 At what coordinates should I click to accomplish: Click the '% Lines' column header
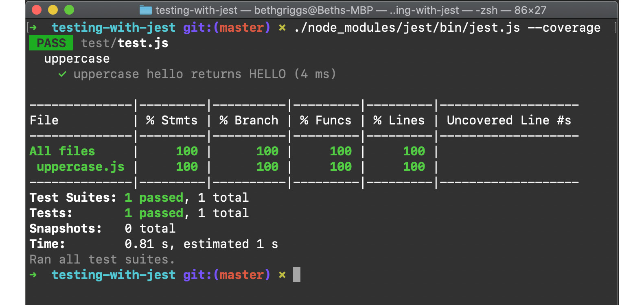(399, 120)
